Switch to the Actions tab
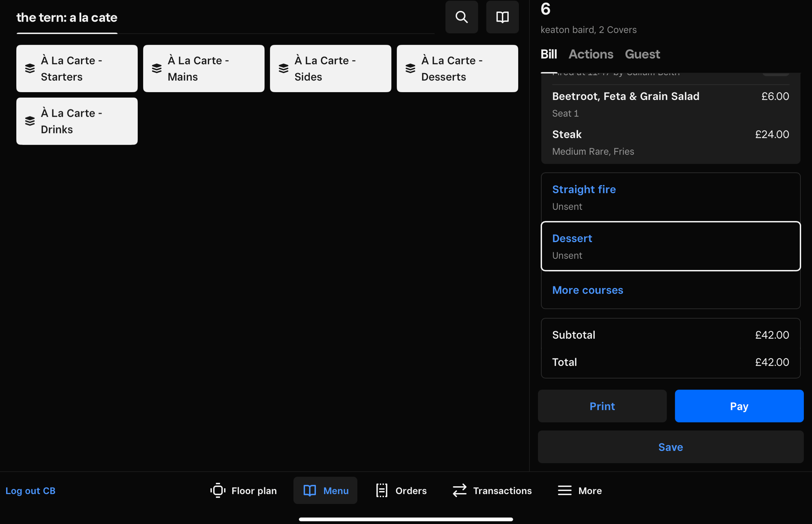This screenshot has height=524, width=812. pos(591,54)
